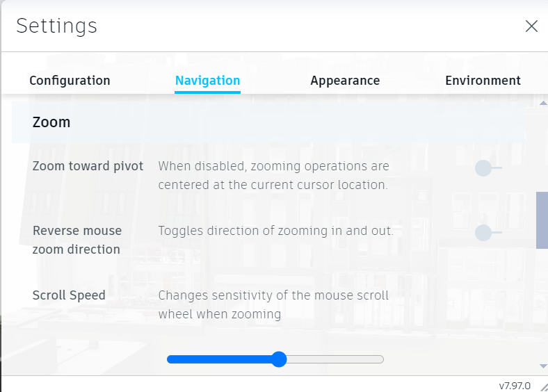Collapse the Zoom section header

click(51, 122)
